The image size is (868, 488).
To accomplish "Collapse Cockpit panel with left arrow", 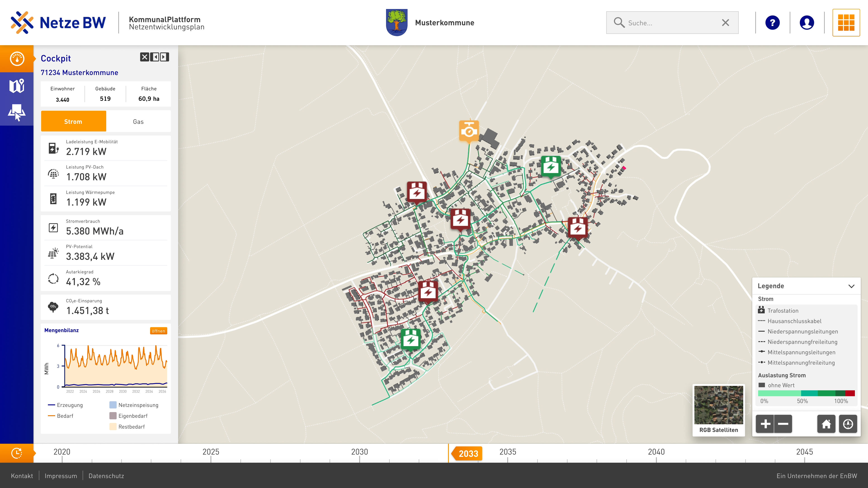I will 155,57.
